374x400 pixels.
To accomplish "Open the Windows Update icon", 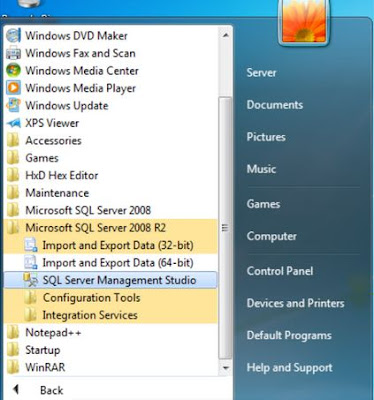I will click(x=13, y=105).
